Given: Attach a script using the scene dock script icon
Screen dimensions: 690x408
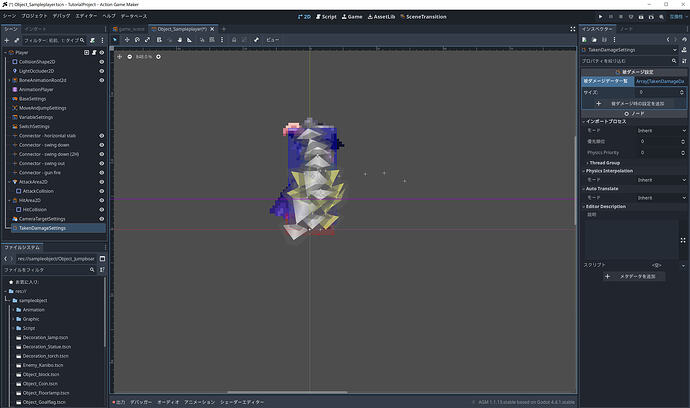Looking at the screenshot, I should (x=92, y=40).
